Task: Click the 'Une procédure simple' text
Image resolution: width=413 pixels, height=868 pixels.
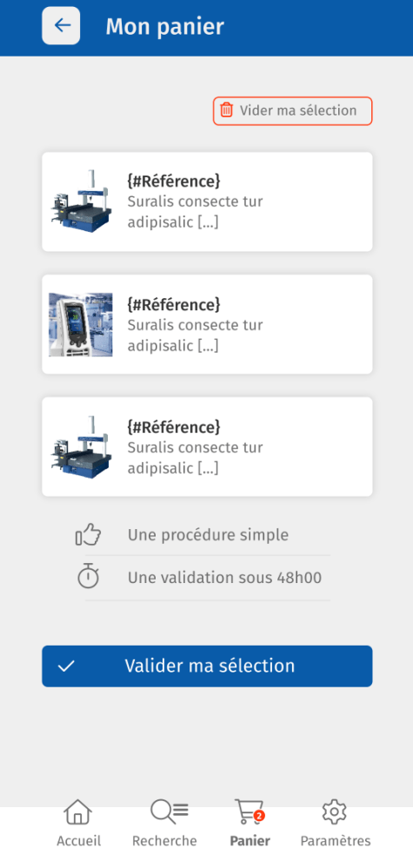Action: point(208,534)
